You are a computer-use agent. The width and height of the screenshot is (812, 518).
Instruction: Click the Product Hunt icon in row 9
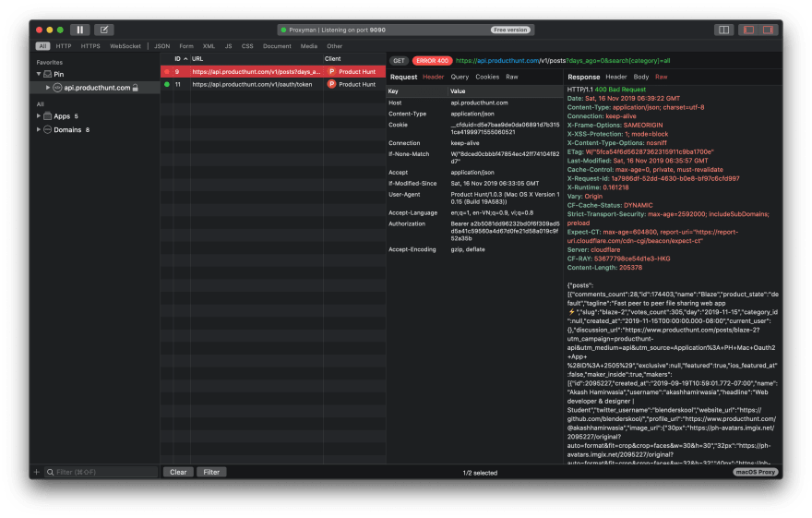coord(331,71)
